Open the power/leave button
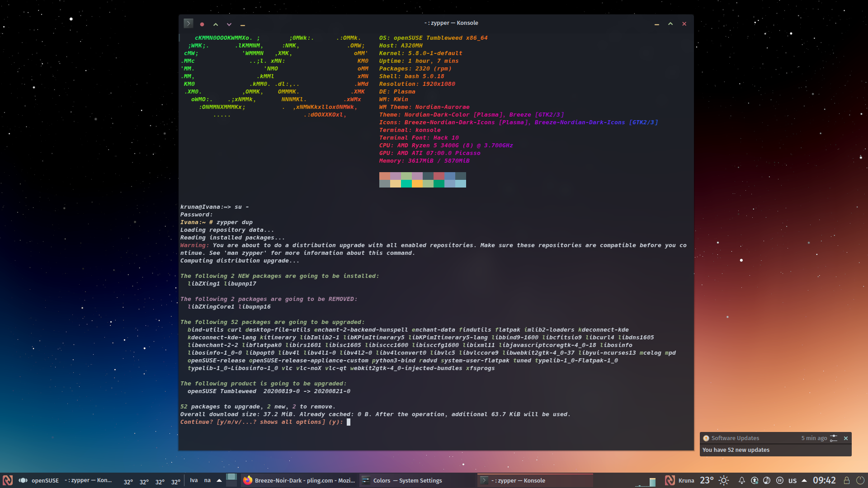This screenshot has height=488, width=868. (860, 480)
